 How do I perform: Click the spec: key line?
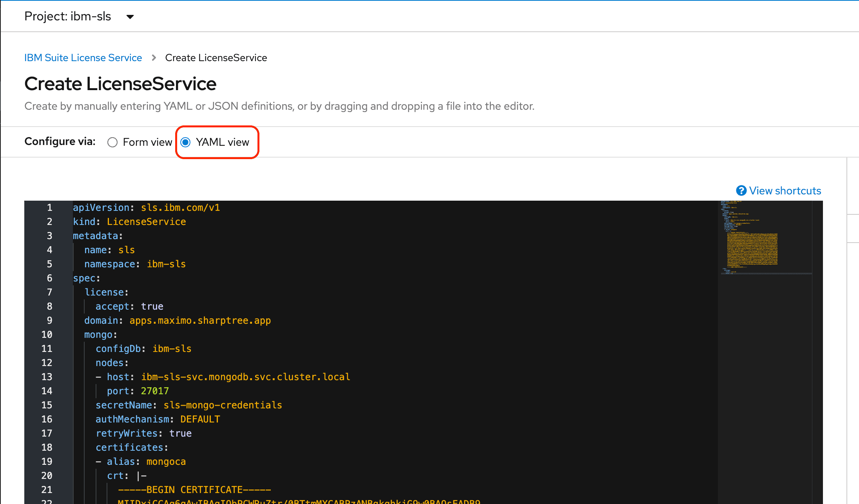(x=87, y=278)
